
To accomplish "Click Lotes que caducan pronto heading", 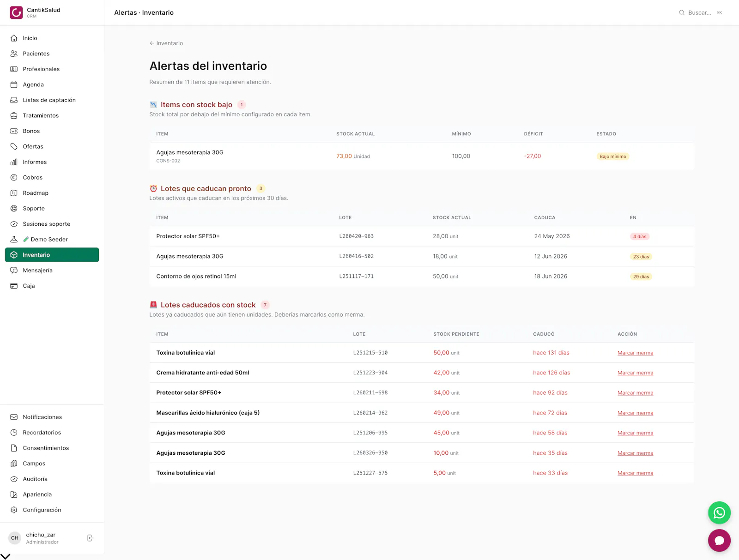I will tap(206, 188).
